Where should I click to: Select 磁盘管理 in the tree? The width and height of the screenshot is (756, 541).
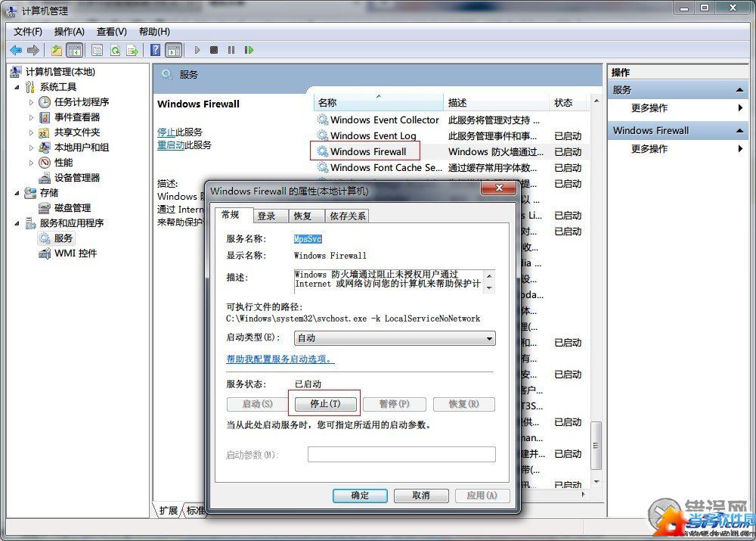pyautogui.click(x=73, y=208)
